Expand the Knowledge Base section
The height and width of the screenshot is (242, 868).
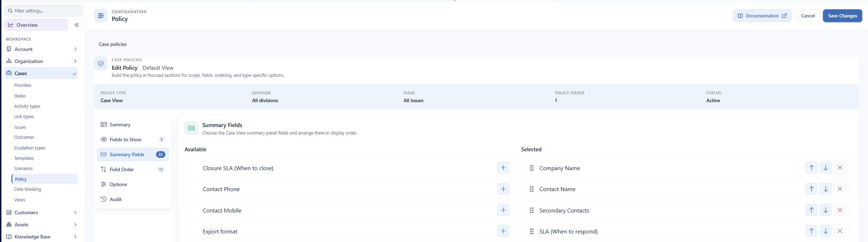coord(41,237)
